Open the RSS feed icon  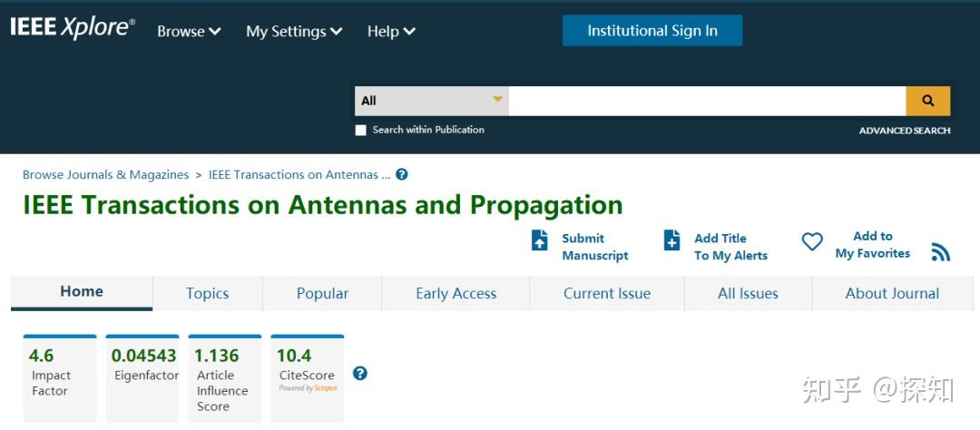click(941, 253)
